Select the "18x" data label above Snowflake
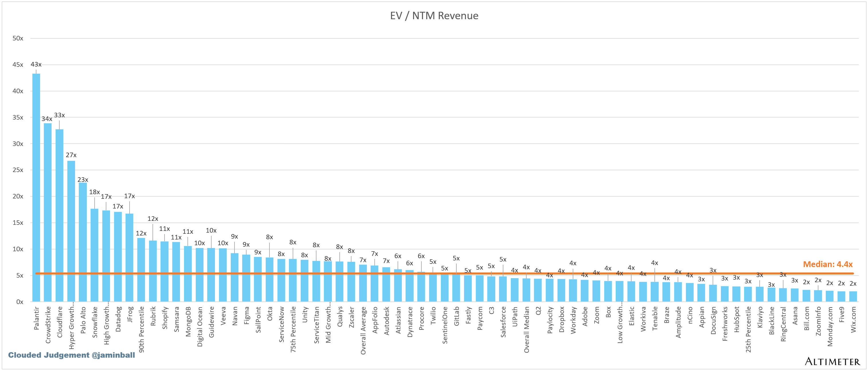 [94, 192]
